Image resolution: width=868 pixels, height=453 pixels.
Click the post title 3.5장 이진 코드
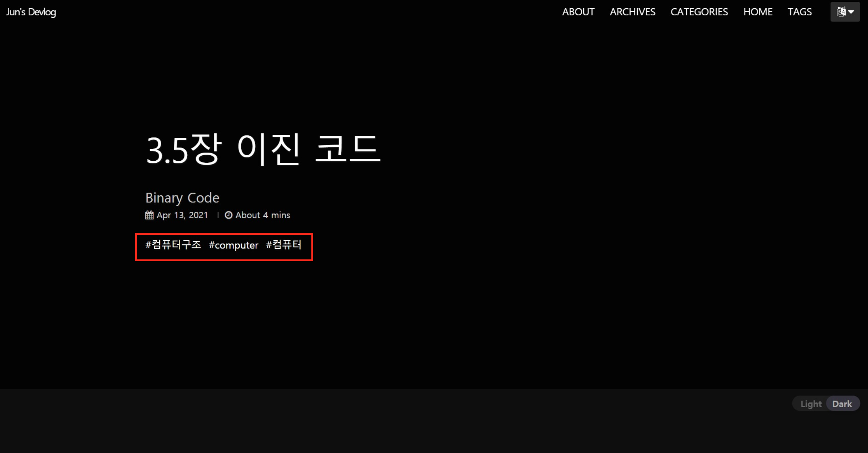[x=263, y=149]
